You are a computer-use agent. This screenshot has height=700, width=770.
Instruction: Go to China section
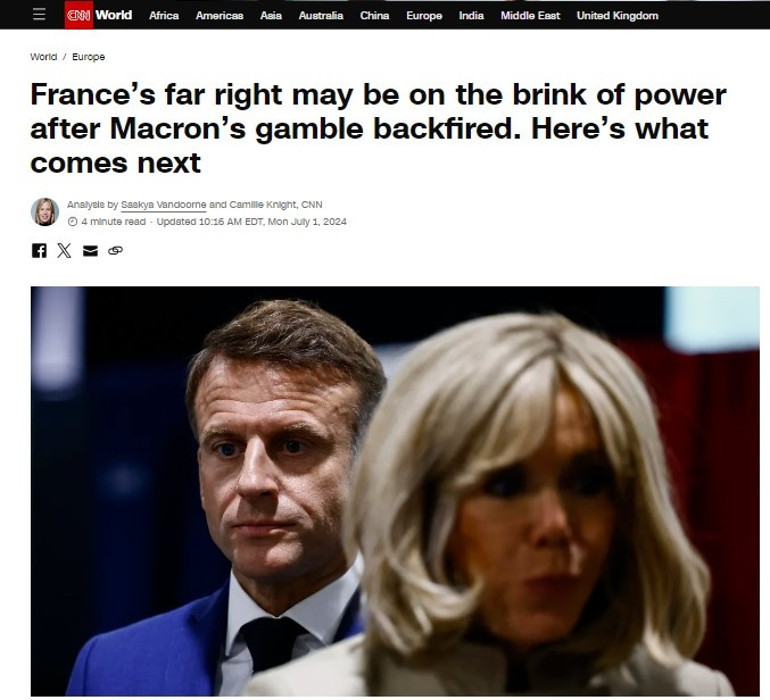tap(375, 16)
